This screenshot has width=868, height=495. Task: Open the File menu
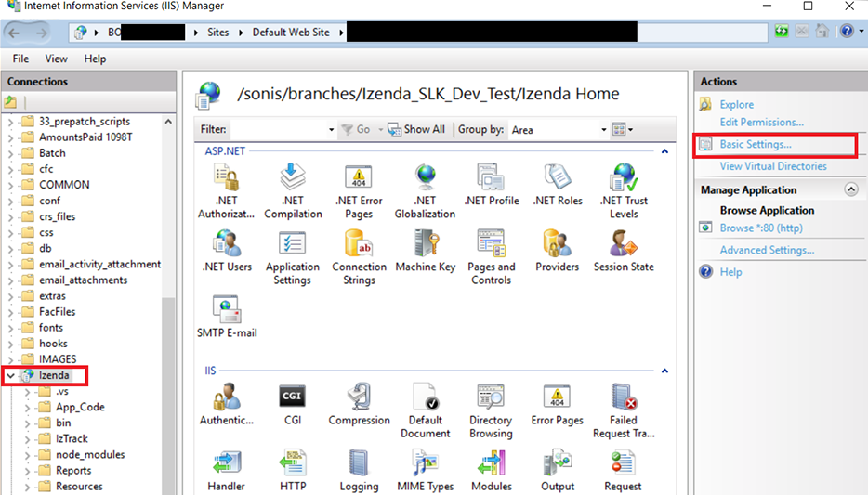tap(20, 59)
